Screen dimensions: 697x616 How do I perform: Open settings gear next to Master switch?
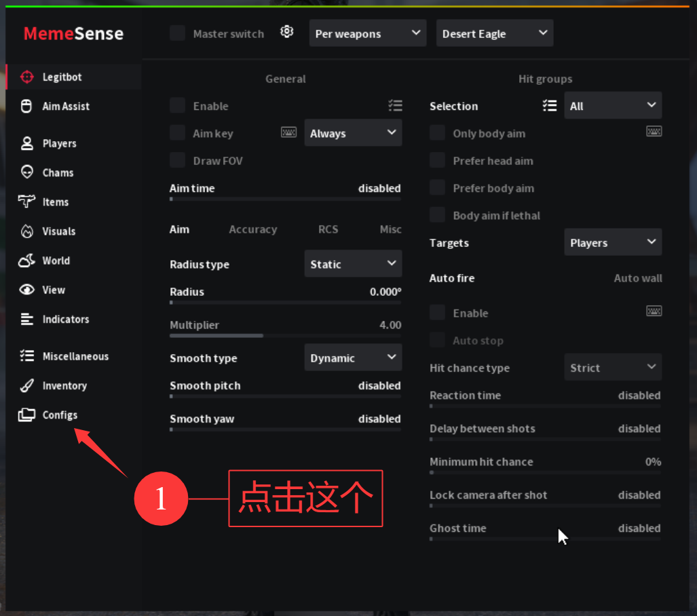coord(287,32)
